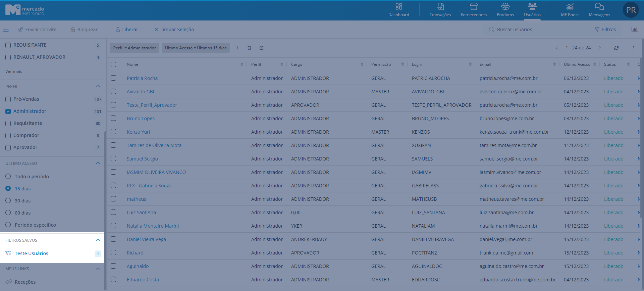This screenshot has height=291, width=644.
Task: Check the RENAULT_APROVADOR filter checkbox
Action: pyautogui.click(x=8, y=57)
